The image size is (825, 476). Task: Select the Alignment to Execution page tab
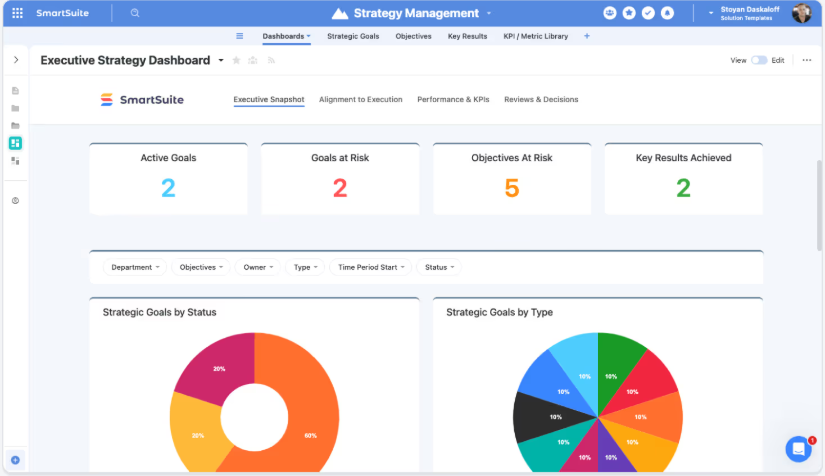(x=360, y=99)
